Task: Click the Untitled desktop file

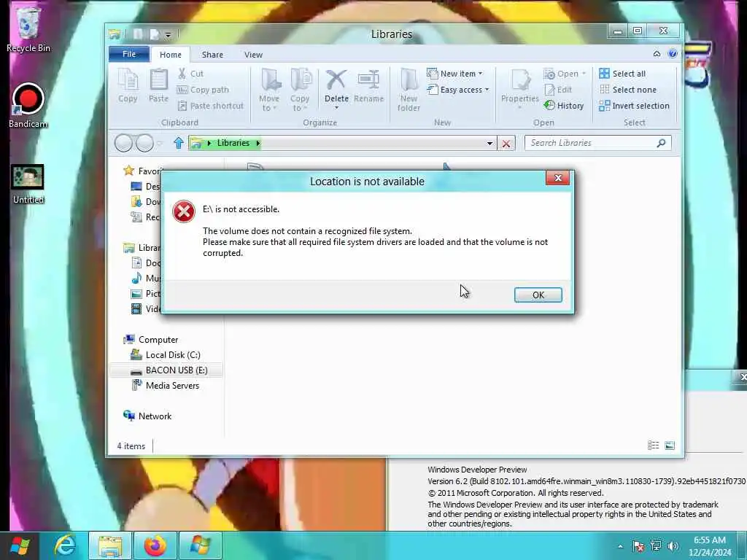Action: coord(28,184)
